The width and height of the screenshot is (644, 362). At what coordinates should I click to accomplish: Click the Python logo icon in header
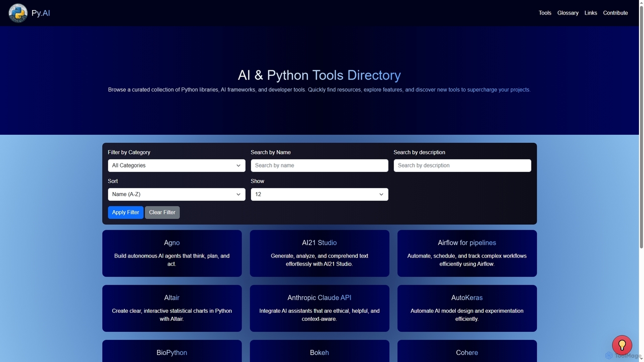tap(18, 13)
